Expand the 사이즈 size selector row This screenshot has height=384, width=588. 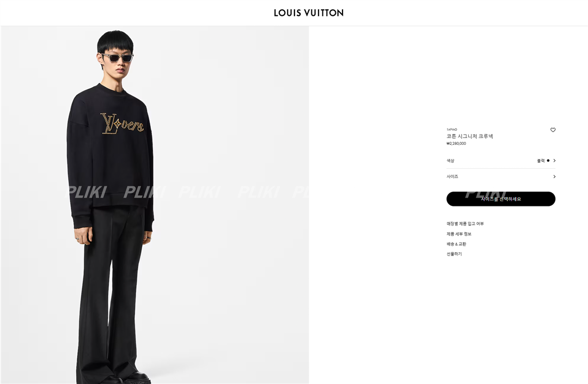click(x=501, y=176)
